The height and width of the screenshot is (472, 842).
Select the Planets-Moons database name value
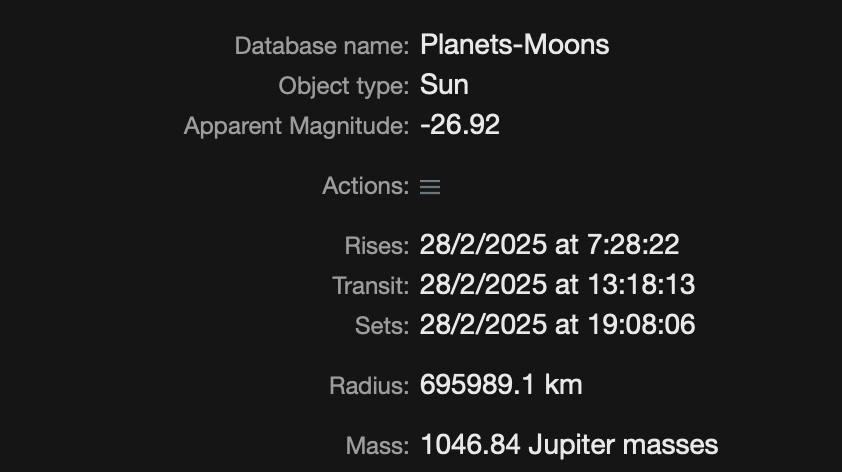click(x=514, y=45)
